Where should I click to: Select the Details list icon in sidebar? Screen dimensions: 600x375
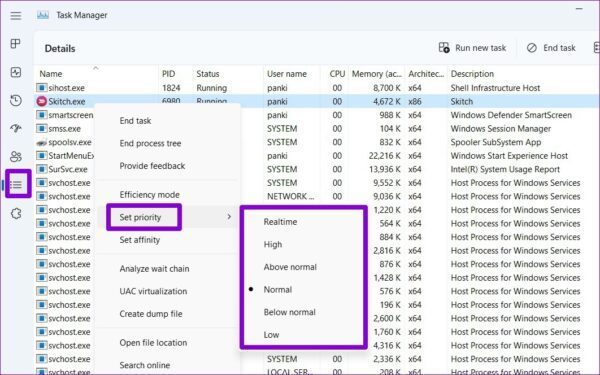point(16,185)
